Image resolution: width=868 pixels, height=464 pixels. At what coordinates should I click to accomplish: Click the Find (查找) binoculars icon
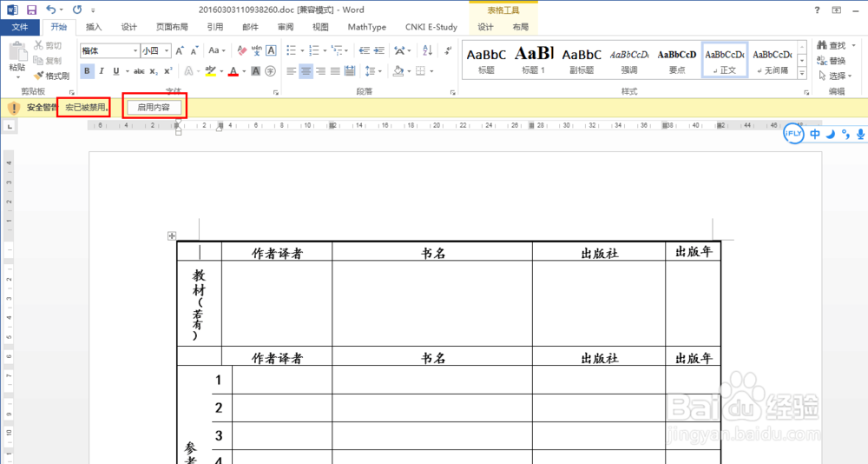tap(822, 45)
